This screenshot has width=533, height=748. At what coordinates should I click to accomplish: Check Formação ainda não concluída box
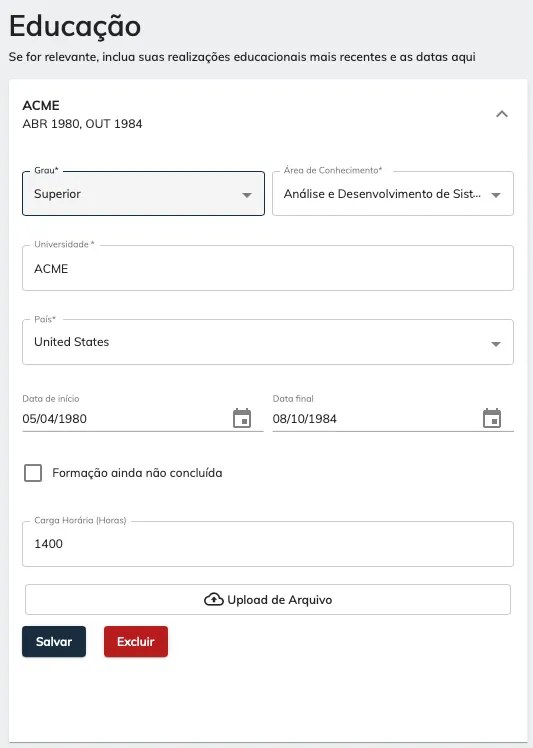[x=33, y=473]
